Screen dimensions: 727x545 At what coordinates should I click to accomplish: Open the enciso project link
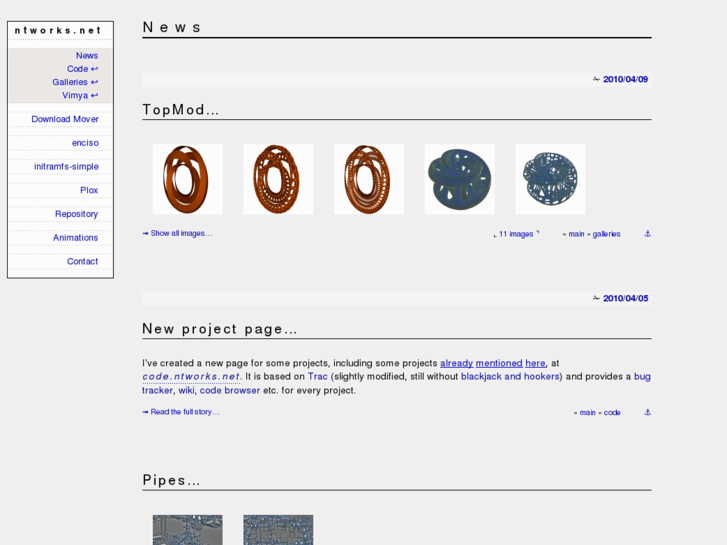tap(85, 143)
